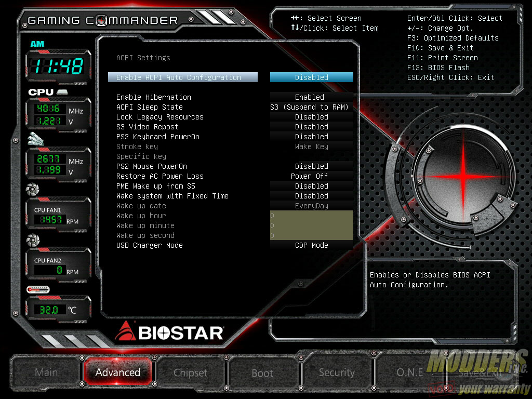Click the Wake Key value for Stroke key
This screenshot has width=532, height=399.
[x=312, y=147]
